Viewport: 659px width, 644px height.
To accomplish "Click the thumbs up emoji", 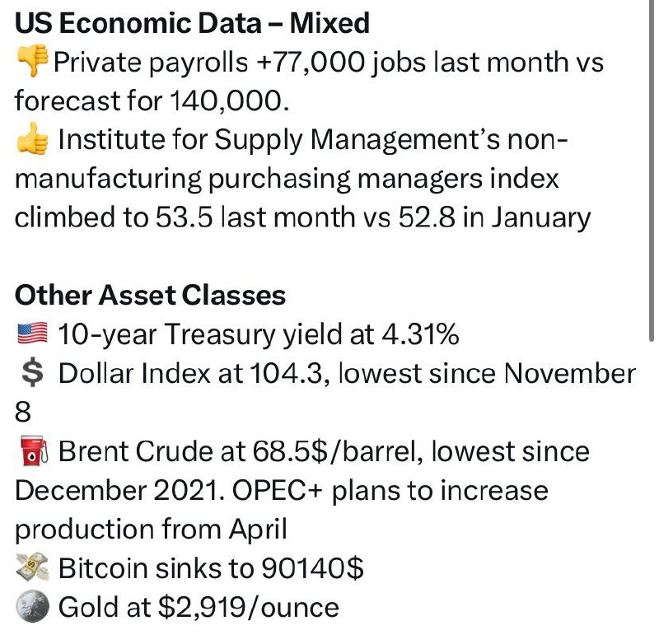I will pos(32,138).
